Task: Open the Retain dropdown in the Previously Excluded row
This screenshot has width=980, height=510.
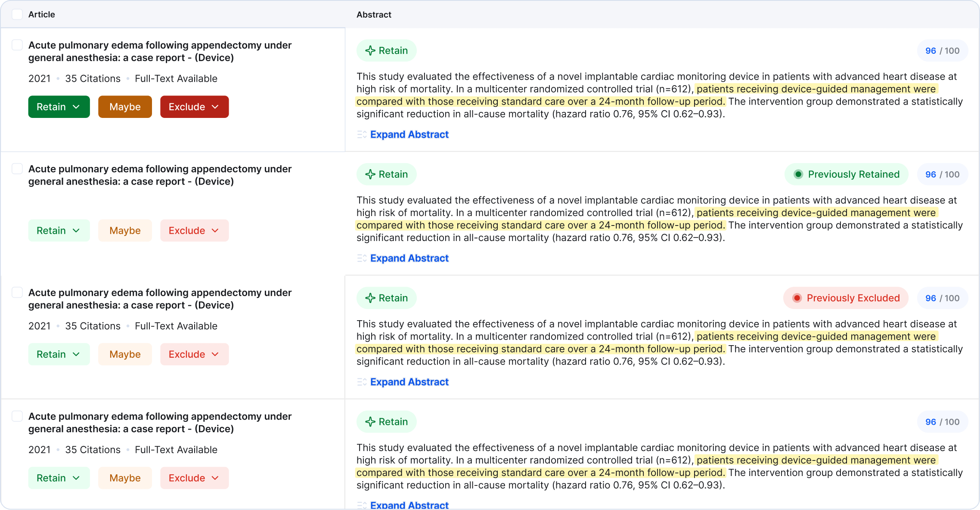Action: pyautogui.click(x=59, y=354)
